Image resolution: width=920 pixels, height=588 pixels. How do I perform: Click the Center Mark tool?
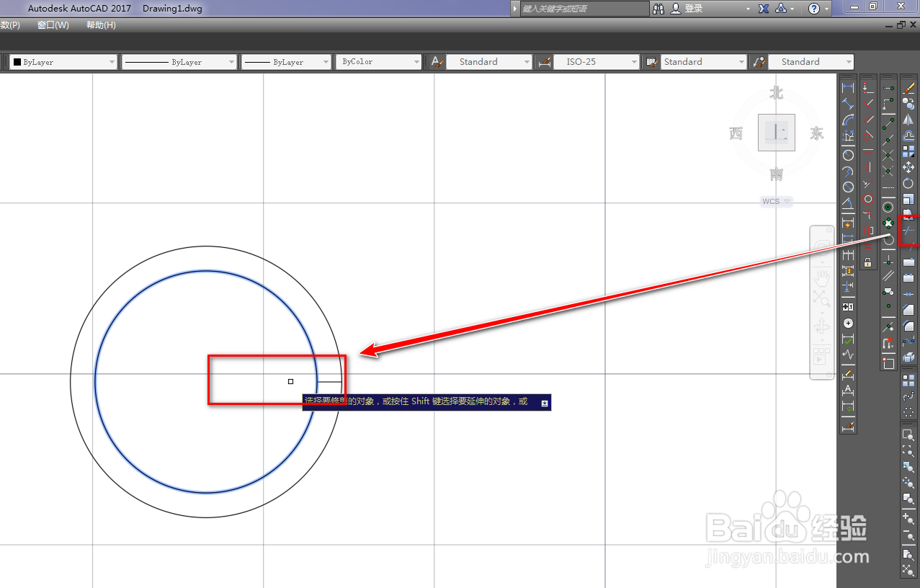[848, 323]
